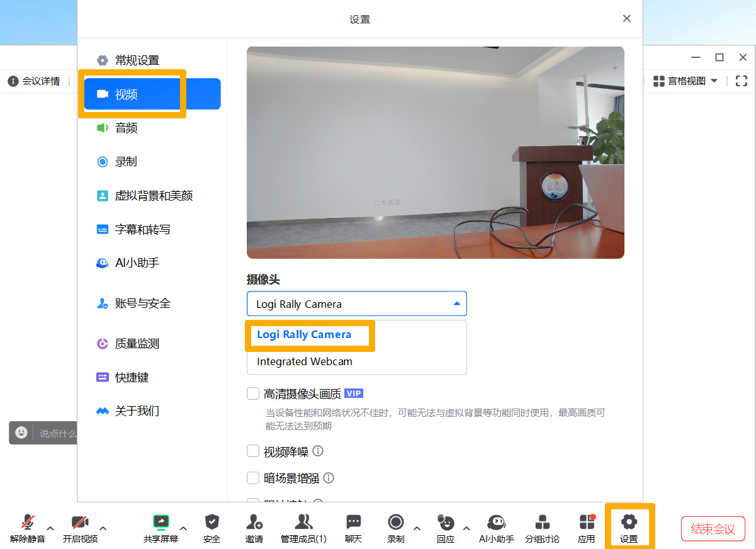Screen dimensions: 756x549
Task: Open the 宫格视图 view layout dropdown
Action: pyautogui.click(x=685, y=81)
